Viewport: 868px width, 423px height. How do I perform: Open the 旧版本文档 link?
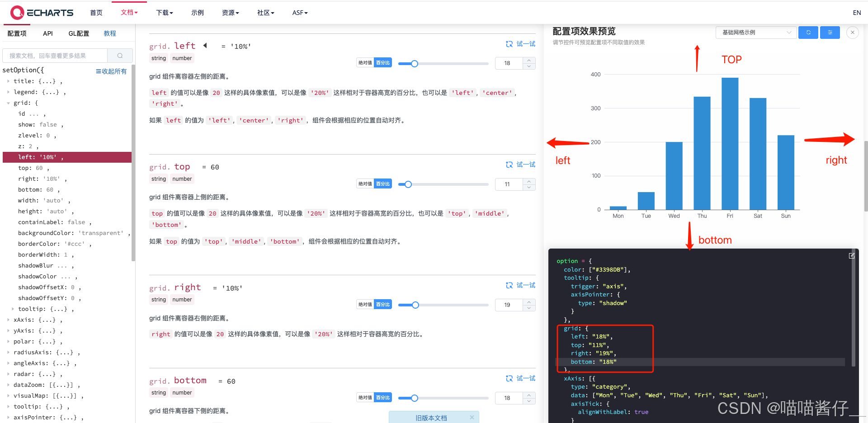tap(431, 418)
